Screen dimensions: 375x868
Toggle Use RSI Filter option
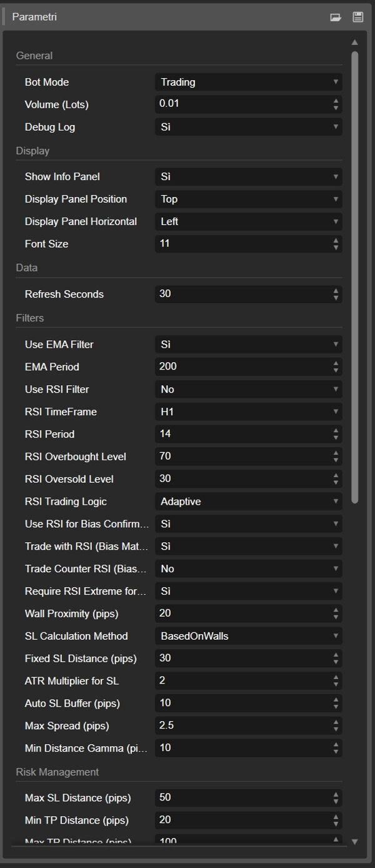click(248, 390)
